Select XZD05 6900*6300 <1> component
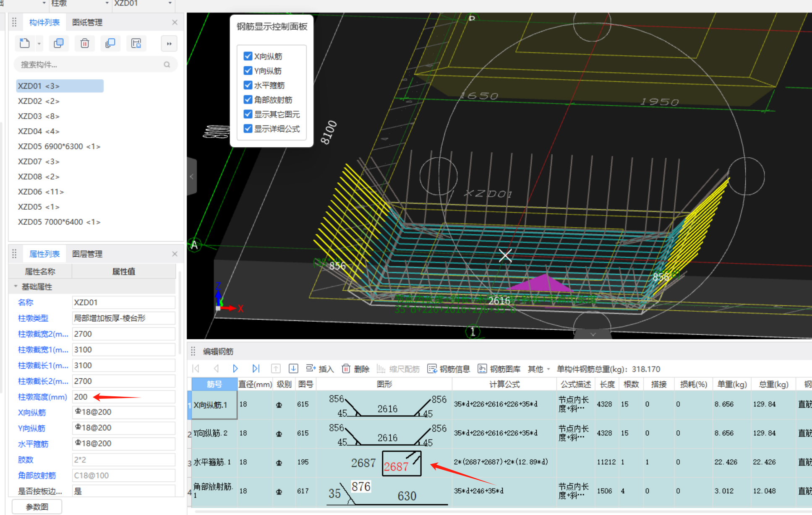Image resolution: width=812 pixels, height=515 pixels. [x=59, y=146]
